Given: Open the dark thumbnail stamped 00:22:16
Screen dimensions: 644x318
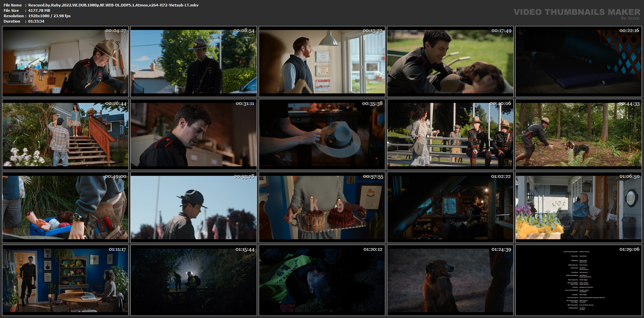Looking at the screenshot, I should click(578, 61).
